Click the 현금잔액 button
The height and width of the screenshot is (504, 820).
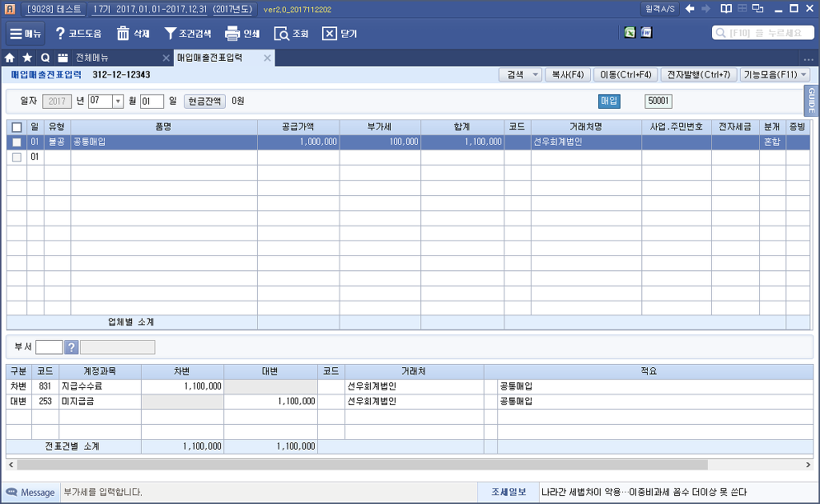(205, 102)
